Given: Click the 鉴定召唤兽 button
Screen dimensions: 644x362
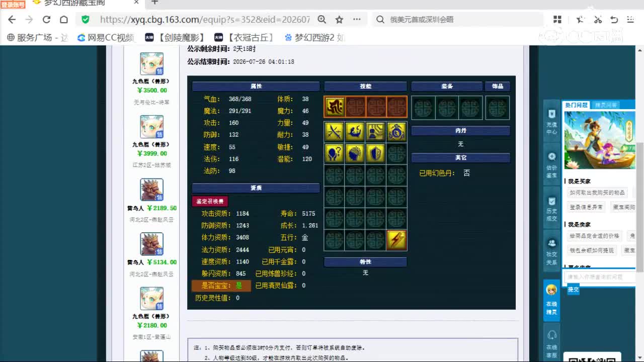Looking at the screenshot, I should [x=210, y=201].
